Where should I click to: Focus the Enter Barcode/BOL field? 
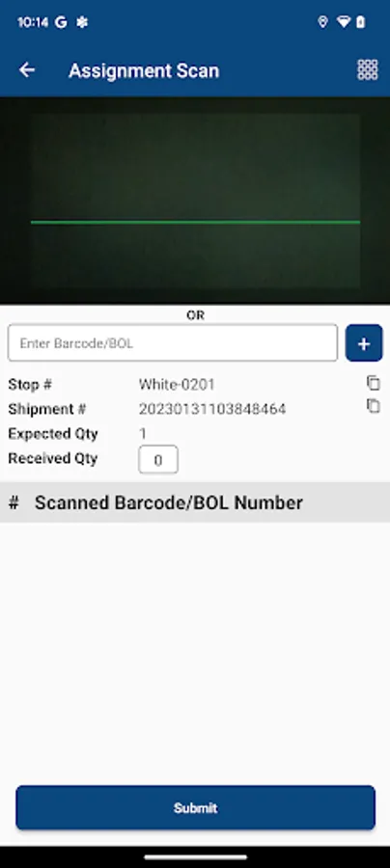coord(172,343)
